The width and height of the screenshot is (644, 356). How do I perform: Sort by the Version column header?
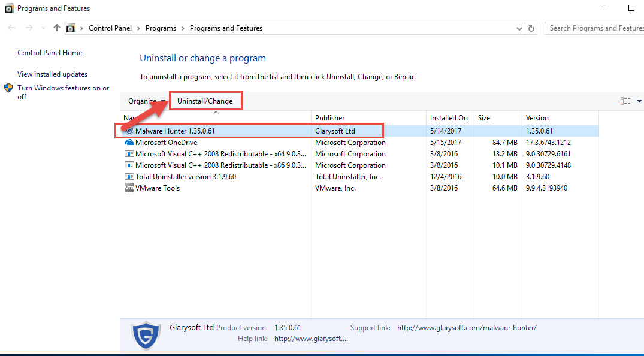pos(560,118)
